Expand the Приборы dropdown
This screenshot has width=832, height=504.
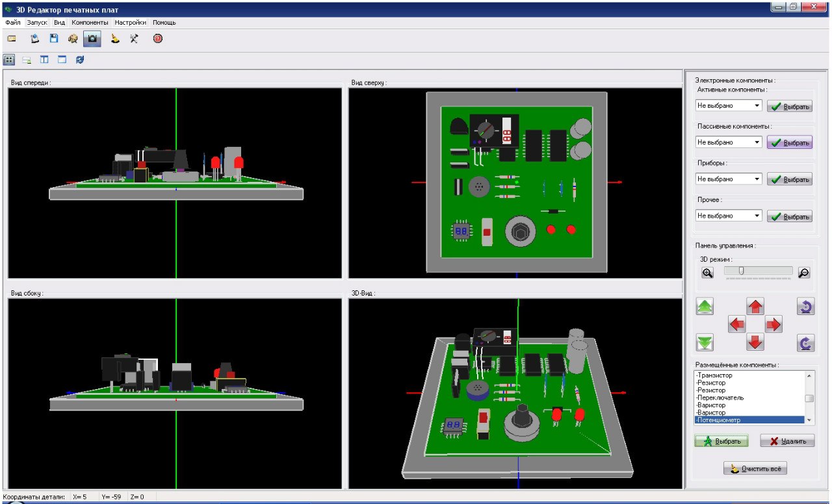(757, 179)
